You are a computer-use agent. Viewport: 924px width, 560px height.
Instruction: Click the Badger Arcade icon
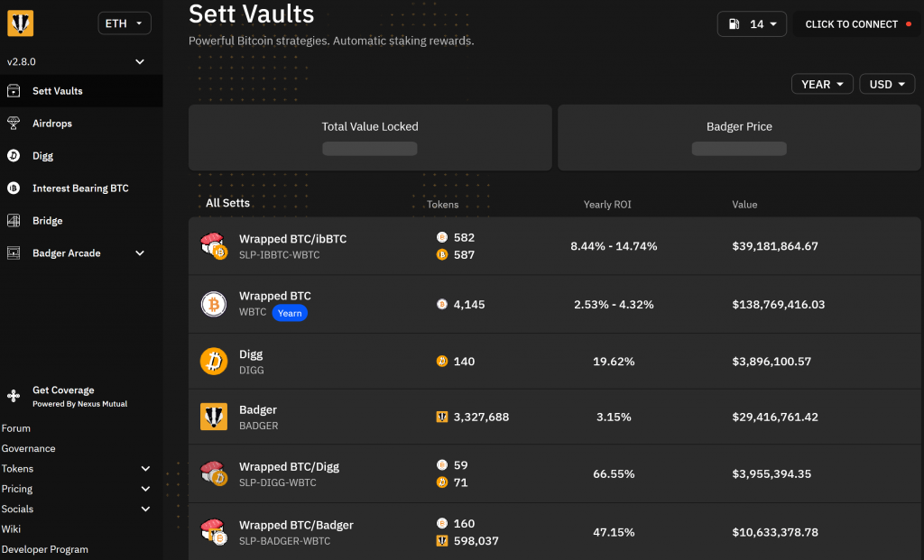[14, 252]
